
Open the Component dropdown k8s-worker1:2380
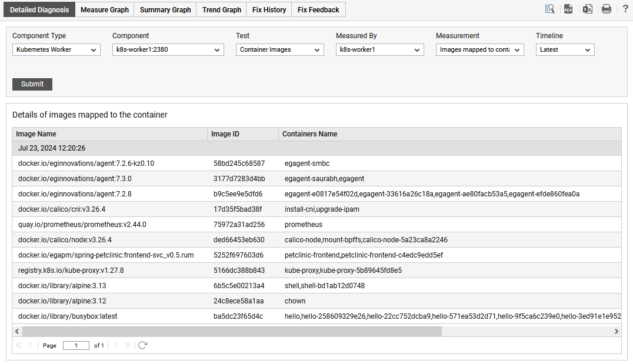(168, 49)
